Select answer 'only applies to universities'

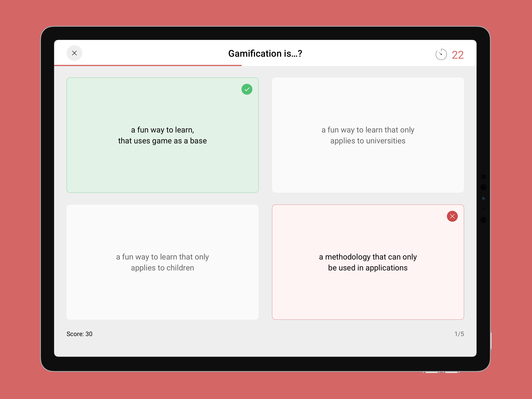368,135
